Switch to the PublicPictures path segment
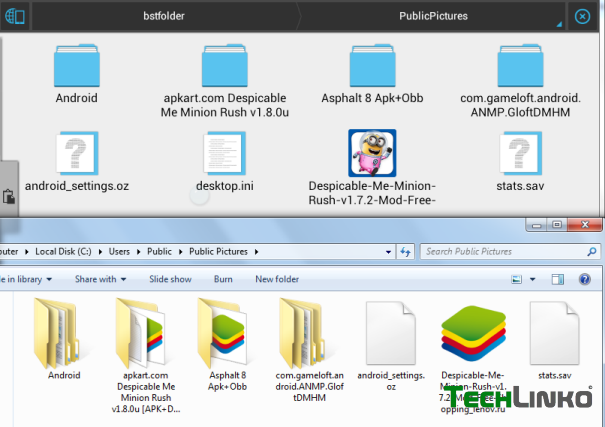 pos(433,16)
